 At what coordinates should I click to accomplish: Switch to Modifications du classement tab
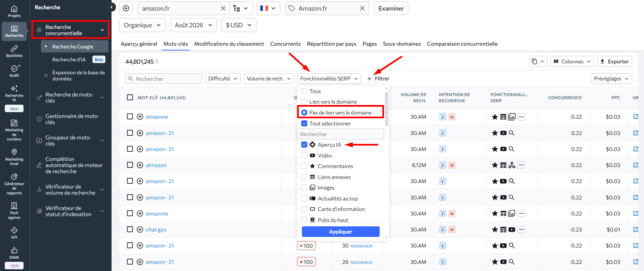[229, 44]
